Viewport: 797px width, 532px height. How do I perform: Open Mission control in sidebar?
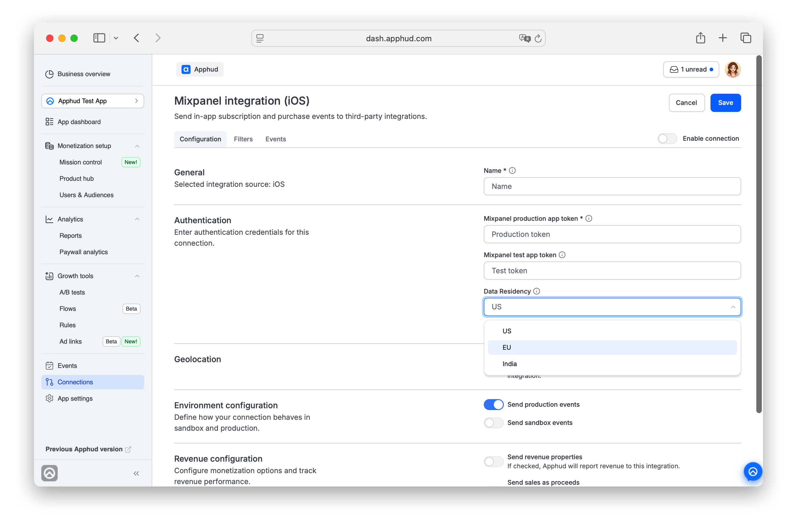point(80,162)
